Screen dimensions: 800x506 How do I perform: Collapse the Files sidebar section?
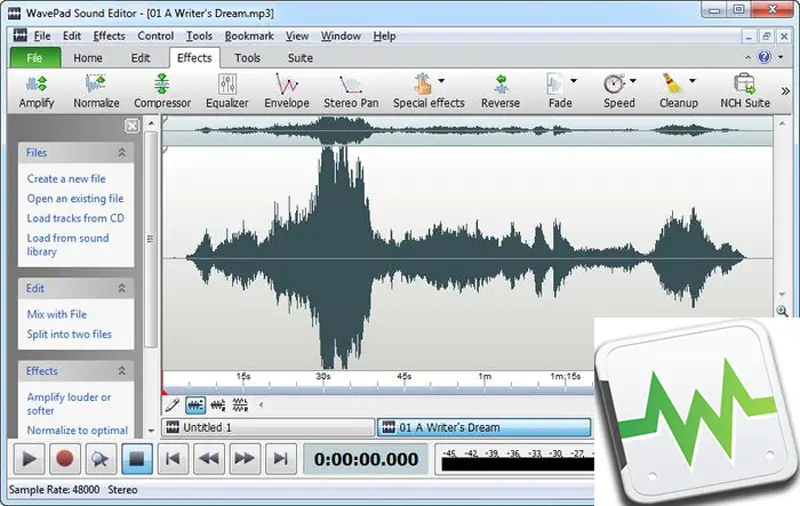point(122,153)
